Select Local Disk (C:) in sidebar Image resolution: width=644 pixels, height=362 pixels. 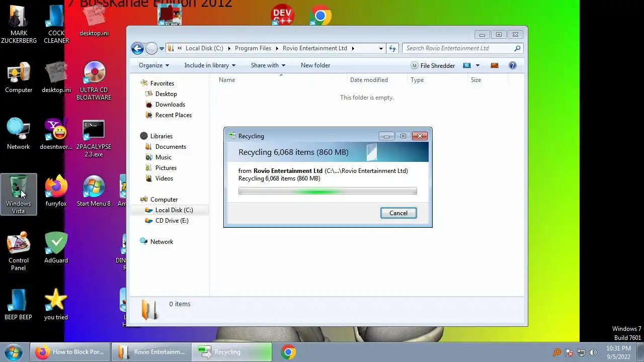pyautogui.click(x=169, y=210)
